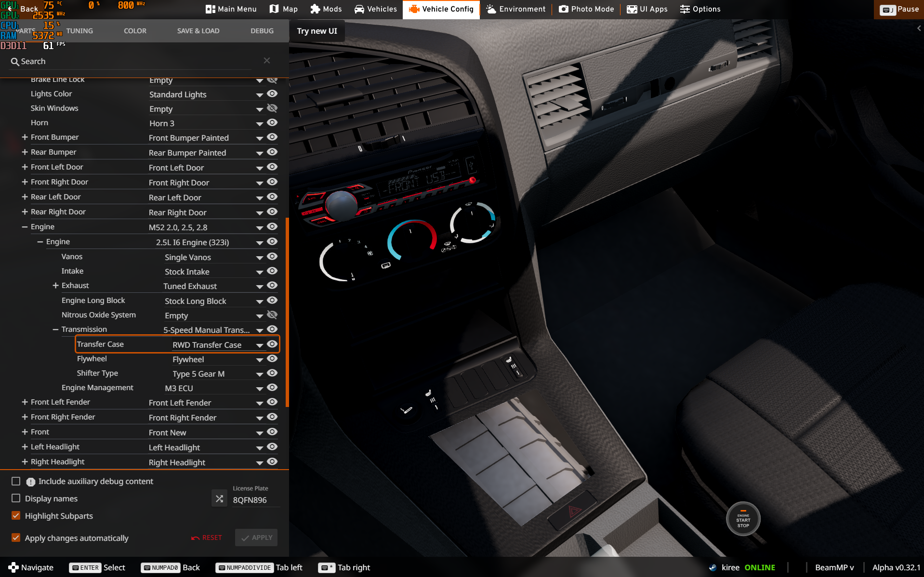Switch to the Save & Load tab
Screen dimensions: 924x577
pyautogui.click(x=198, y=31)
